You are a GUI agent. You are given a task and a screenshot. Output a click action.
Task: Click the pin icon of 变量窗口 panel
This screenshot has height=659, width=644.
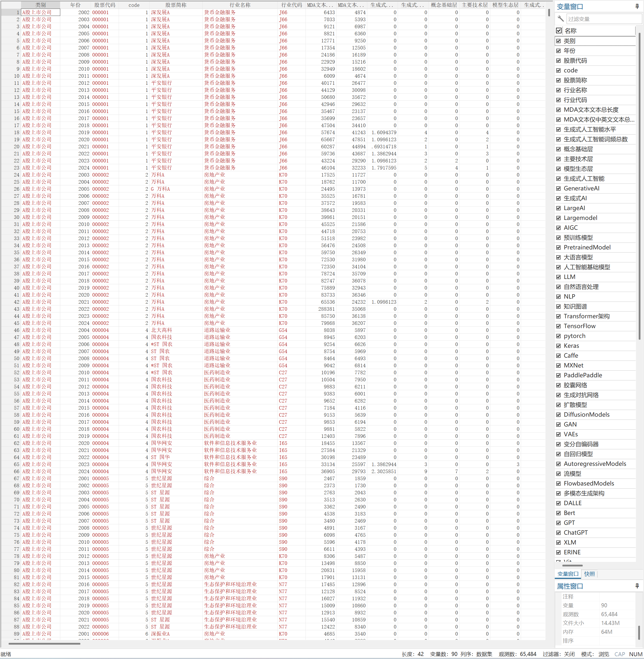pos(637,6)
